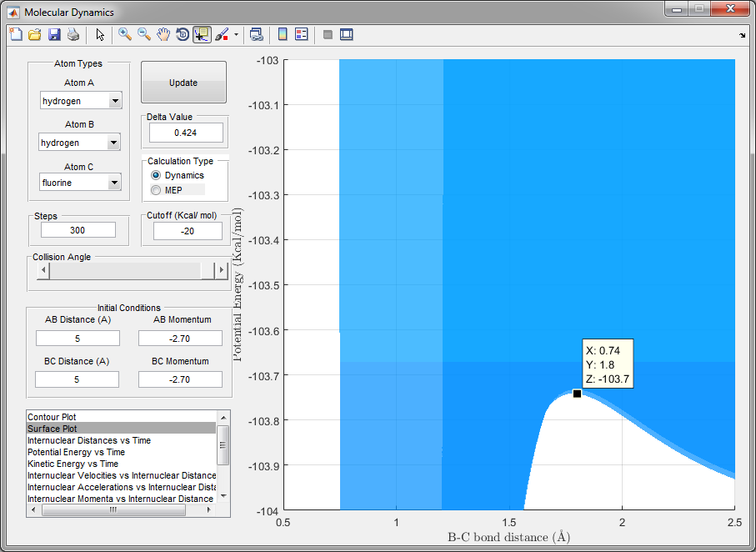Viewport: 756px width, 552px height.
Task: Click the Delta Value field showing 0.424
Action: [186, 133]
